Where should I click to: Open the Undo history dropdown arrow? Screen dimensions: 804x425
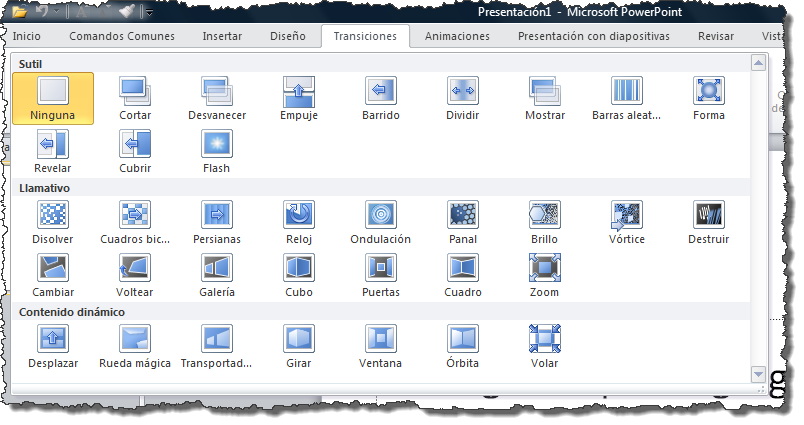[x=56, y=12]
